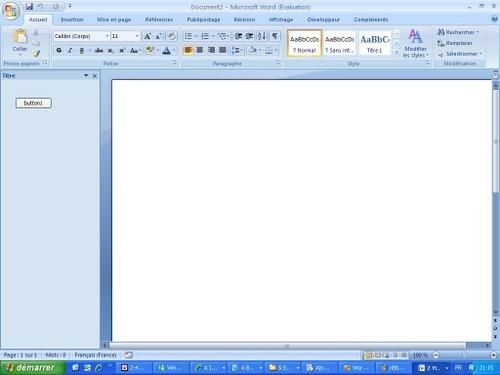Toggle the show paragraph marks pilcrow

(274, 36)
